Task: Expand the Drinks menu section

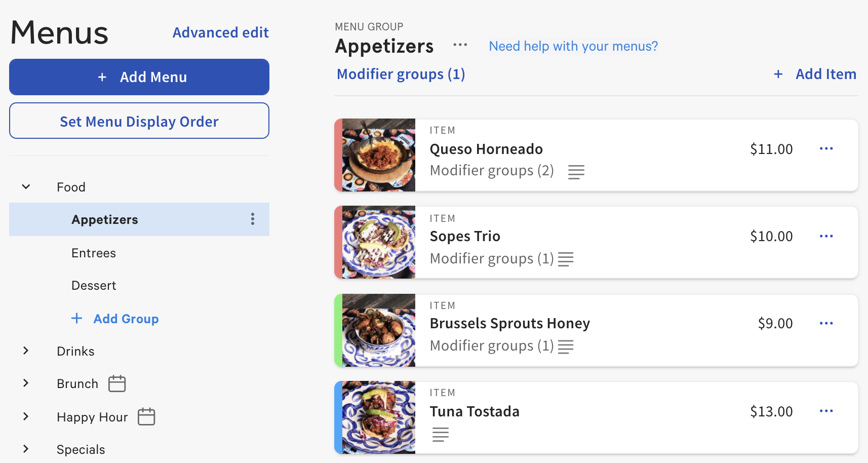Action: coord(26,351)
